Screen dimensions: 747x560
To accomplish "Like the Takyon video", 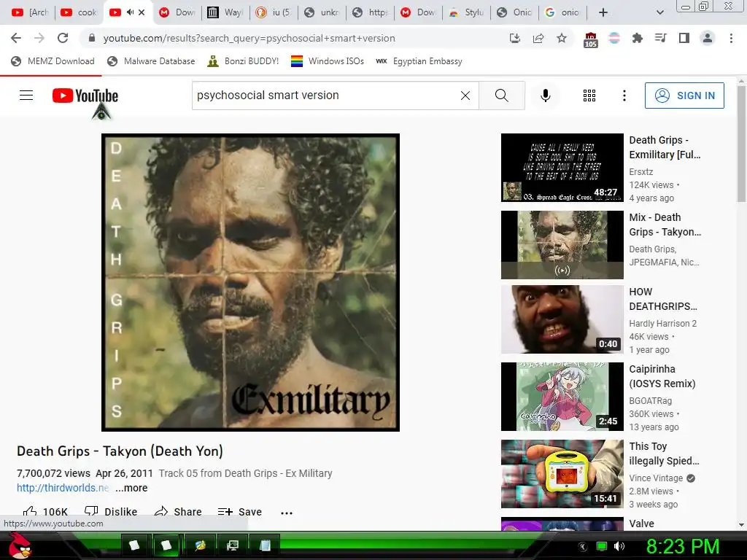I will point(45,512).
